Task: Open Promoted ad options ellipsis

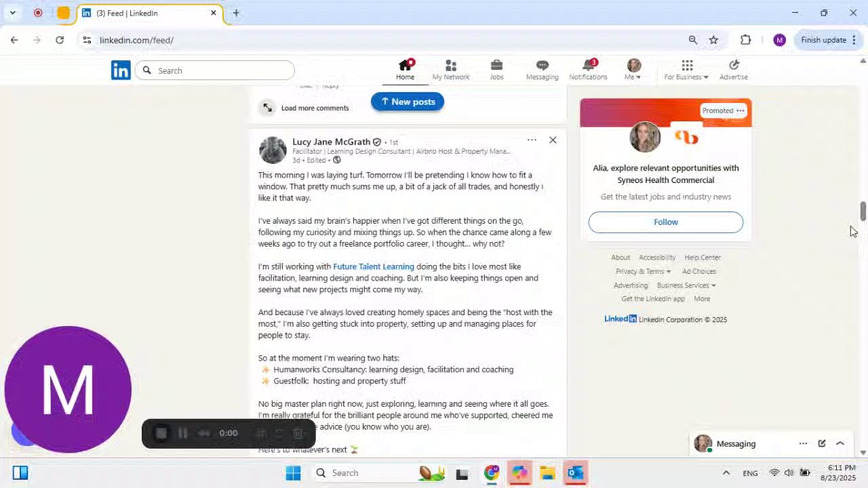Action: click(x=741, y=110)
